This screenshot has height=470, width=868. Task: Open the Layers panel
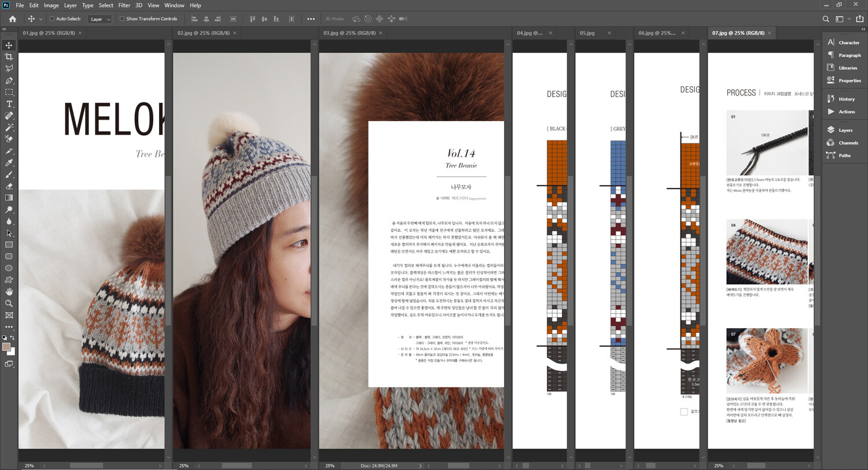(845, 130)
